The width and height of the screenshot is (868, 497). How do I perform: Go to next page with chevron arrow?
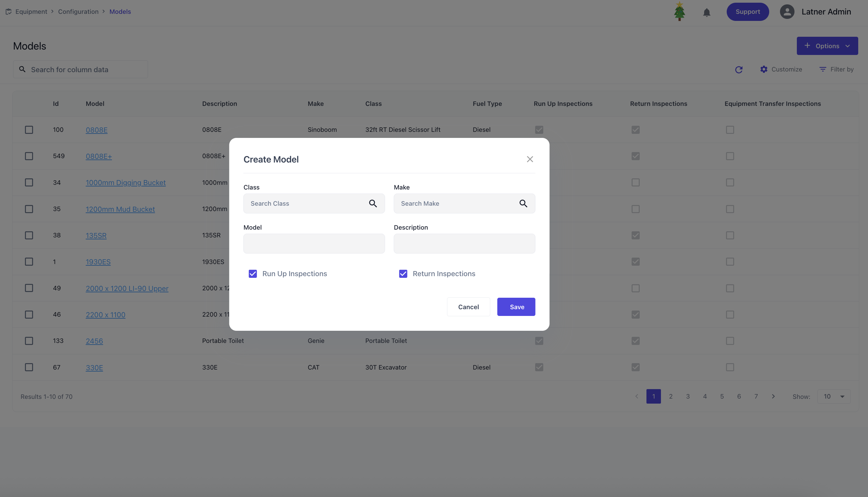point(773,396)
